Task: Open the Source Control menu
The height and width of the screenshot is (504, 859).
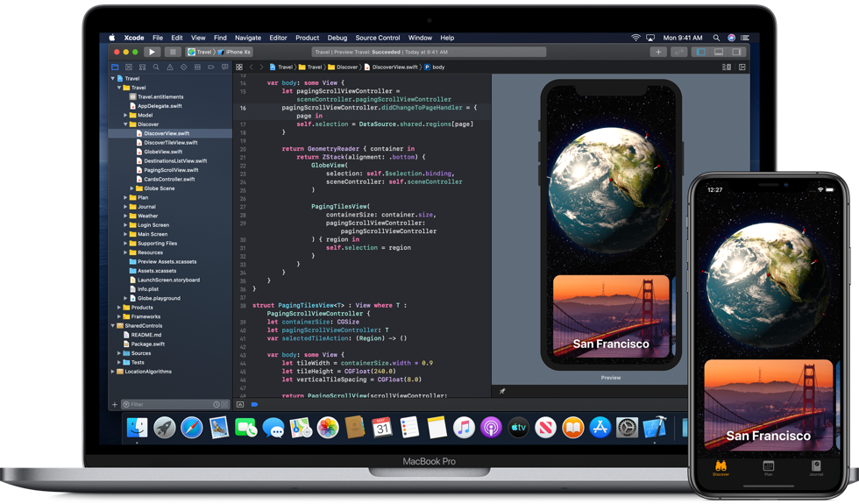Action: click(378, 38)
